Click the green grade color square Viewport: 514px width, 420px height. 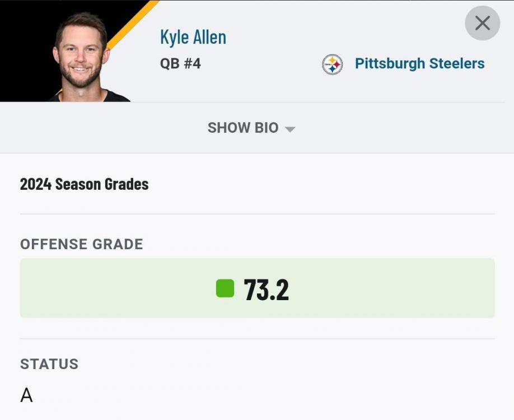tap(225, 288)
